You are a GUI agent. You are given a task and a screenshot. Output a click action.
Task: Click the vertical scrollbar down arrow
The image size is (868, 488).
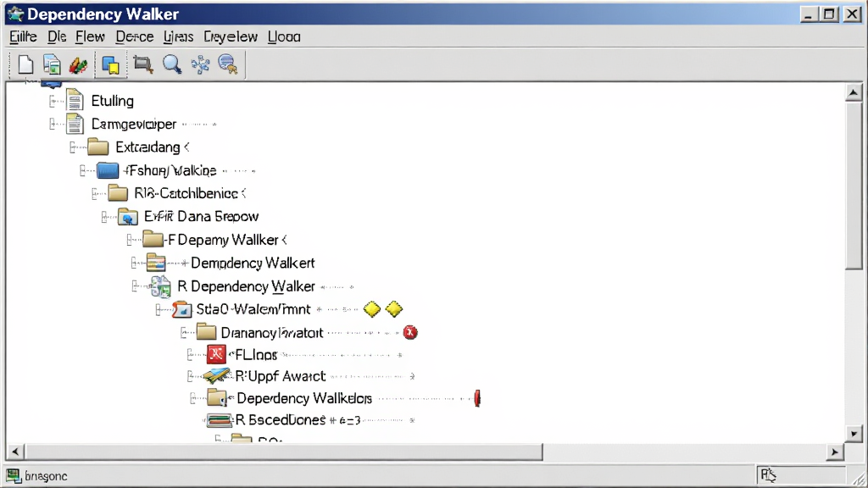click(x=853, y=434)
